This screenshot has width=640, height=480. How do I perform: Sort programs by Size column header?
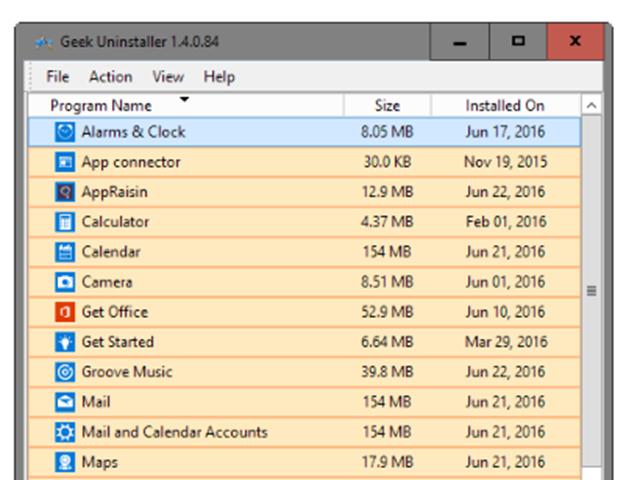tap(387, 105)
